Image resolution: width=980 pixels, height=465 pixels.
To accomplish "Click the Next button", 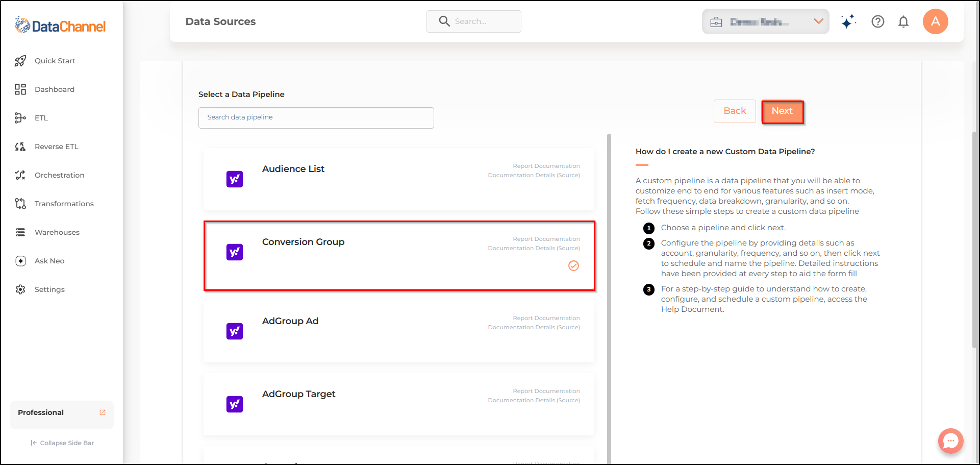I will point(783,111).
